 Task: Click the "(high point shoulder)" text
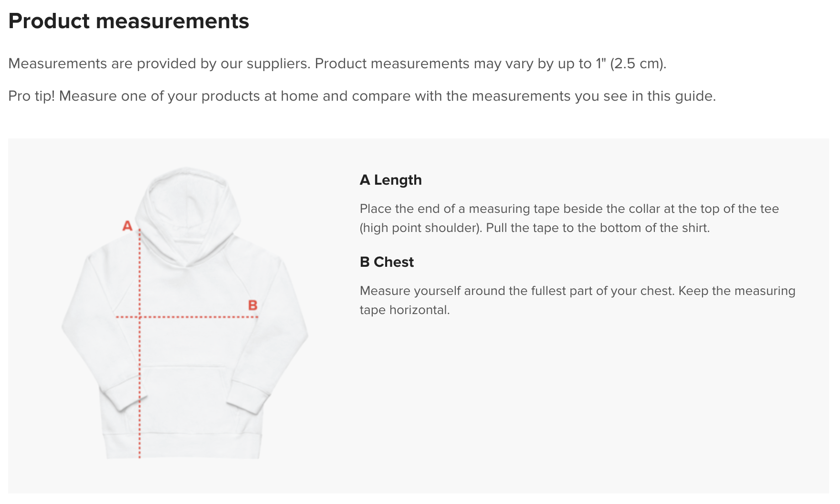point(420,228)
